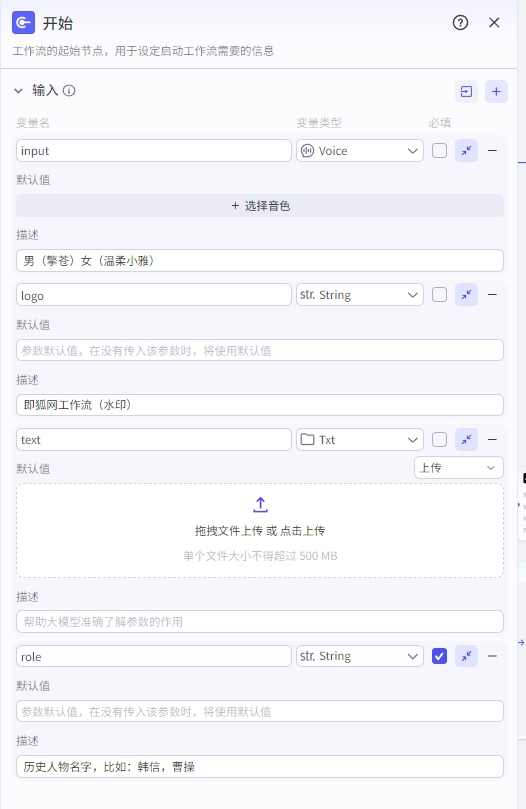526x809 pixels.
Task: Collapse details of the logo variable row
Action: pyautogui.click(x=466, y=295)
